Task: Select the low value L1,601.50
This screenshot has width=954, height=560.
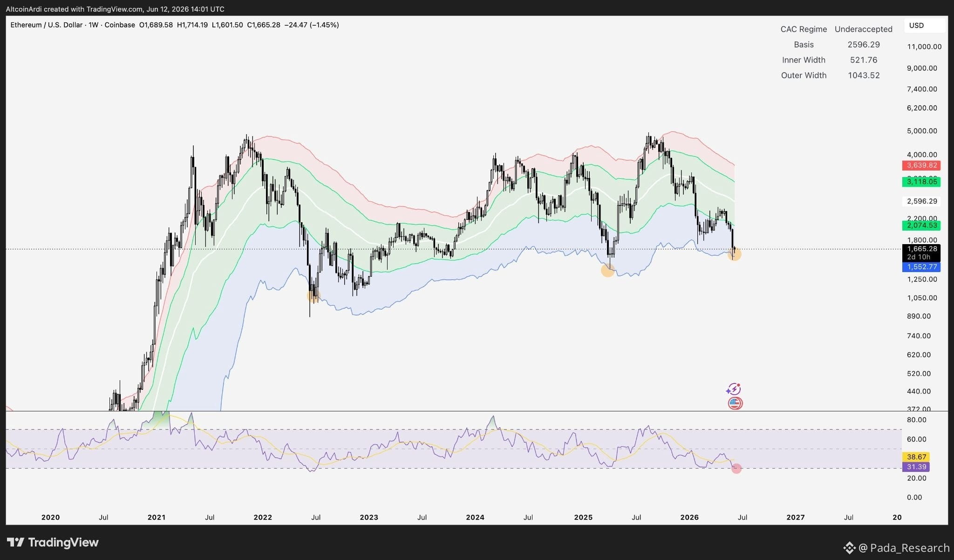Action: coord(227,25)
